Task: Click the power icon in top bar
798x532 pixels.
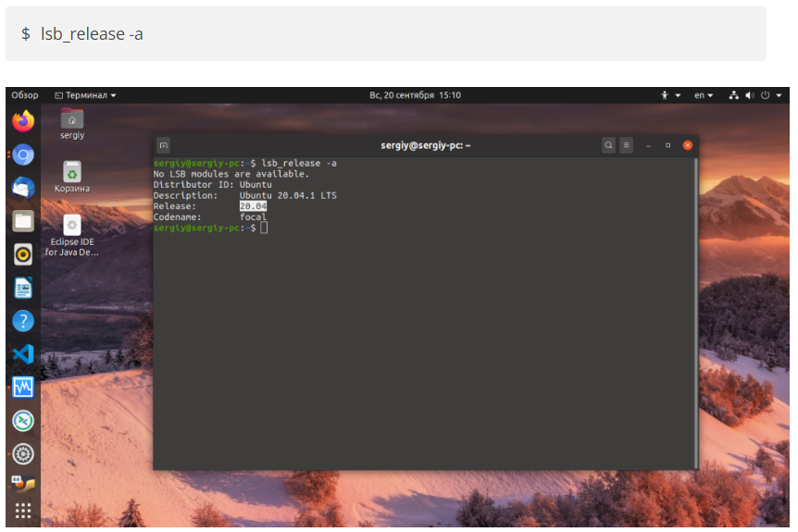Action: click(x=765, y=95)
